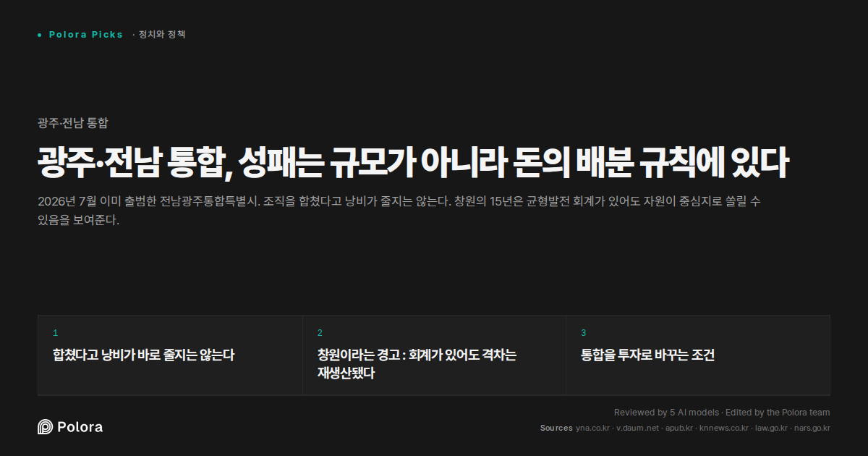Screen dimensions: 868x456
Task: Click the Polora brand name text
Action: 80,427
